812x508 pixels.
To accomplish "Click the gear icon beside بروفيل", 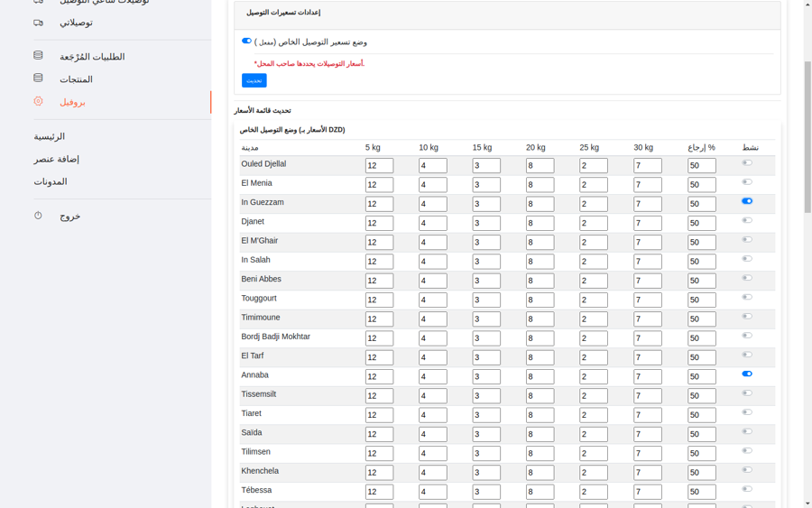I will [38, 102].
